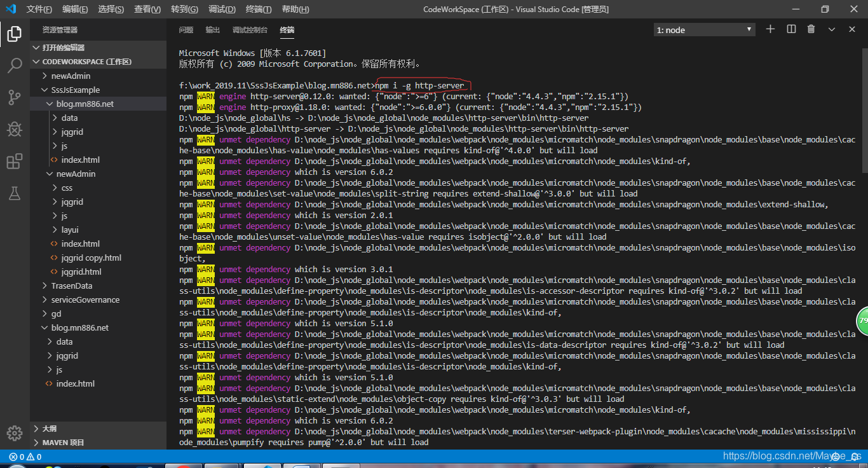Image resolution: width=868 pixels, height=468 pixels.
Task: Expand the MAVEN 项目 section
Action: 98,443
